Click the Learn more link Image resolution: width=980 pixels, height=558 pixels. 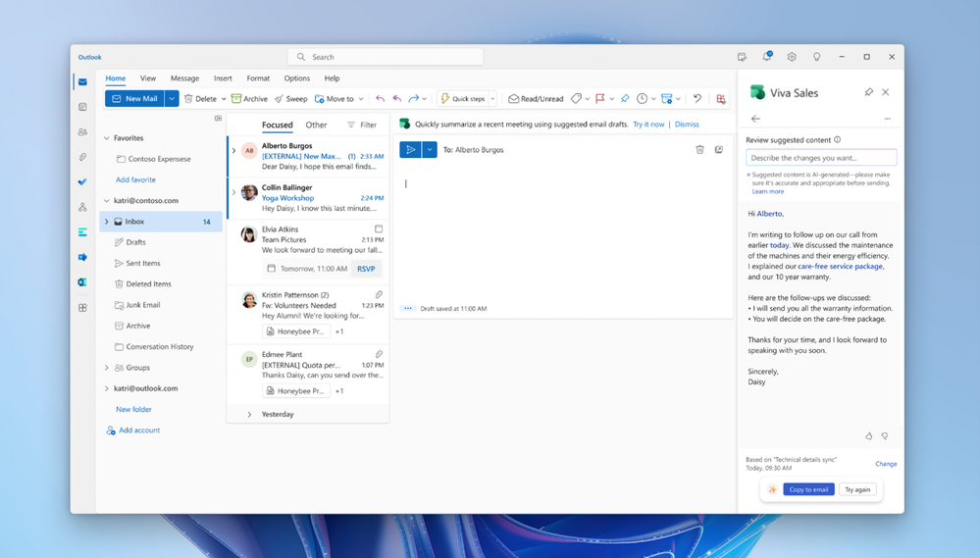767,191
